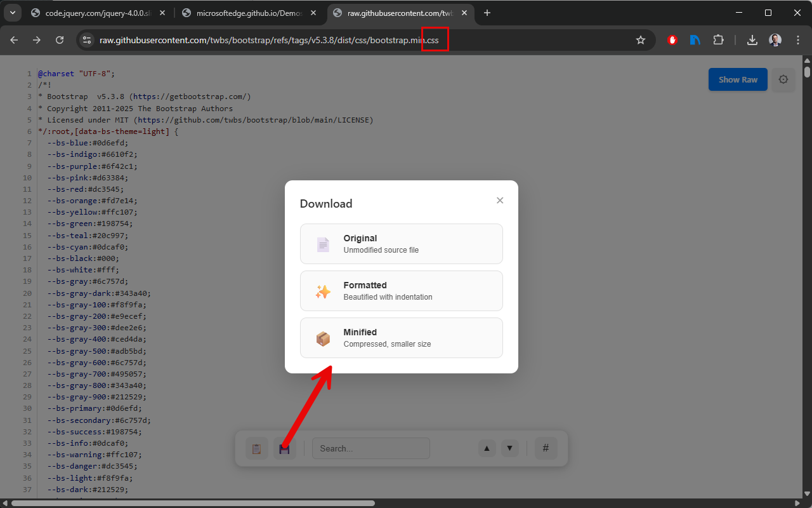Open viewer settings via the gear icon
The image size is (812, 508).
(x=783, y=79)
